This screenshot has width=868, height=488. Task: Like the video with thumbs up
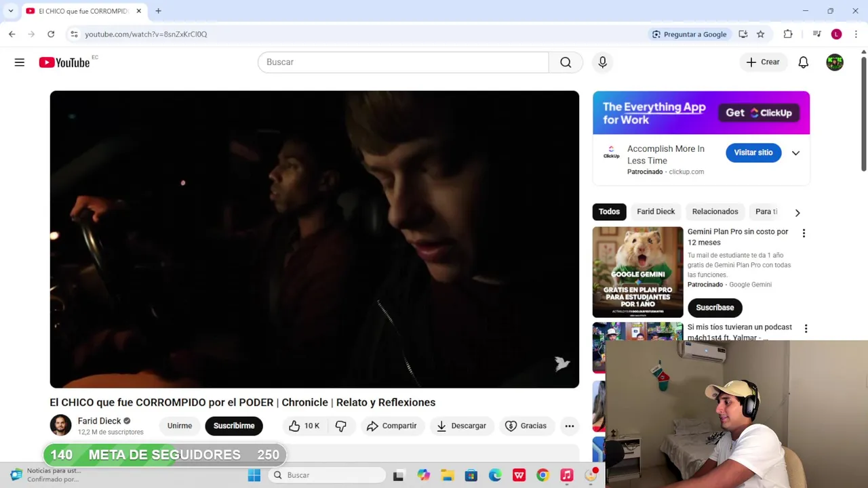click(x=304, y=426)
